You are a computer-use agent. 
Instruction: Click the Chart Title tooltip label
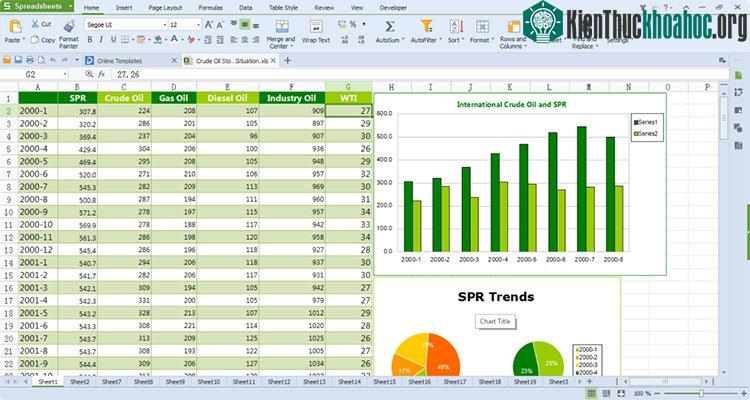[495, 322]
